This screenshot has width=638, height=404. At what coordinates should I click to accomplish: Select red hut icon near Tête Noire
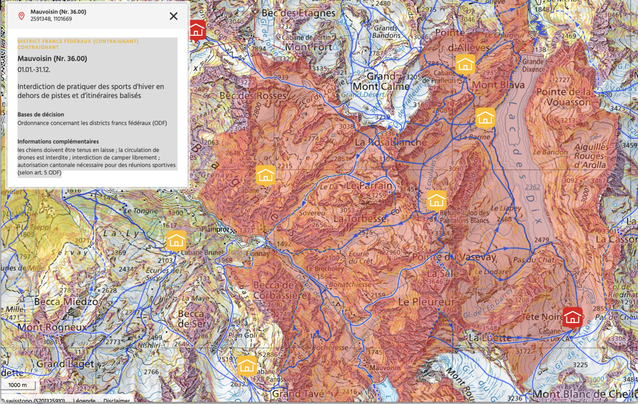[572, 317]
